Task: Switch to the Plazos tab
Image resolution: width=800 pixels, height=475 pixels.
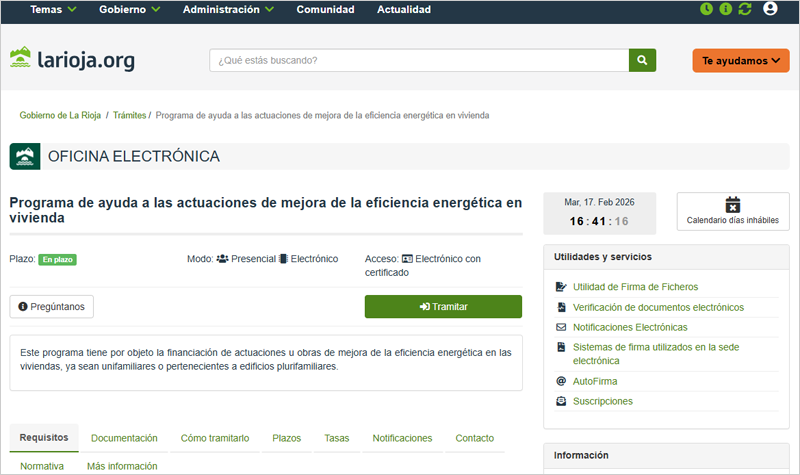Action: pyautogui.click(x=287, y=438)
